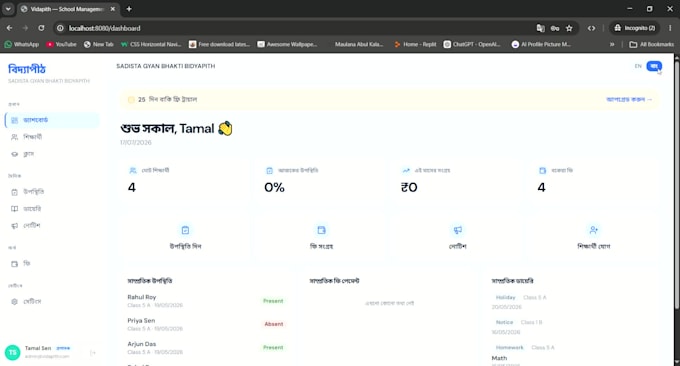Open the Settings (সেটিংস) gear sidebar item
This screenshot has height=366, width=680.
[x=52, y=301]
